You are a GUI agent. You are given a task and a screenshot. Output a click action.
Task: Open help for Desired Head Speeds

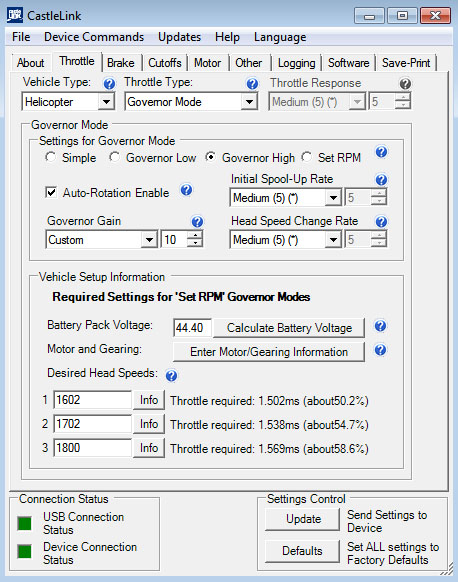171,375
